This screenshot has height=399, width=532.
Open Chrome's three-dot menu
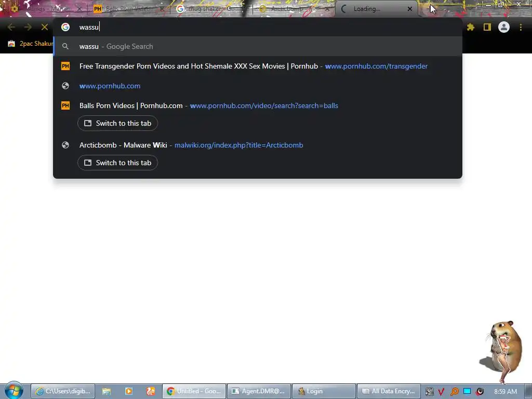tap(521, 27)
